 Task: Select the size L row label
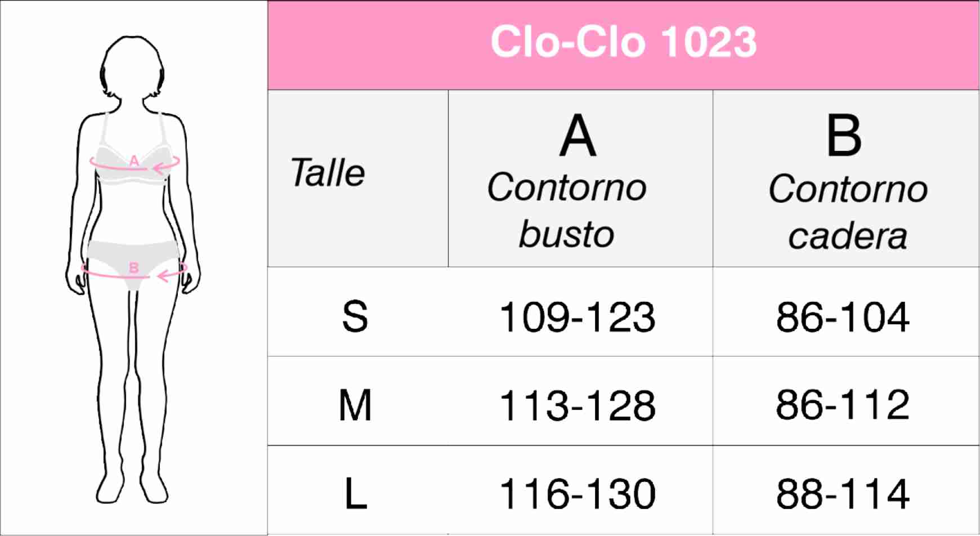(355, 494)
